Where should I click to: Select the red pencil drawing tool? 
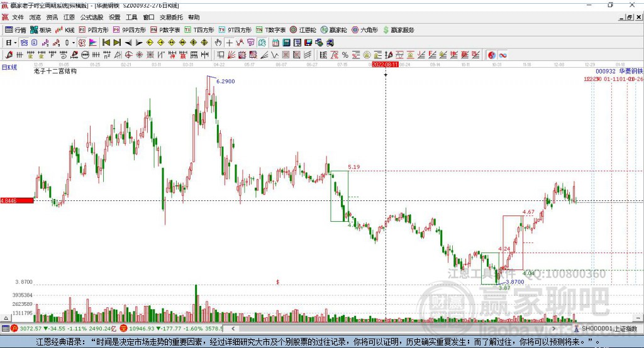tap(9, 55)
